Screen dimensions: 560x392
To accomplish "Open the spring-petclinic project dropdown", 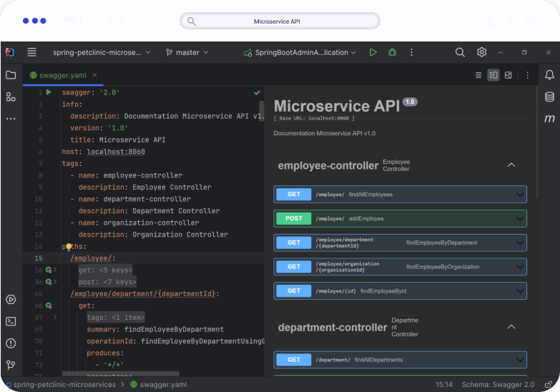I will tap(102, 52).
